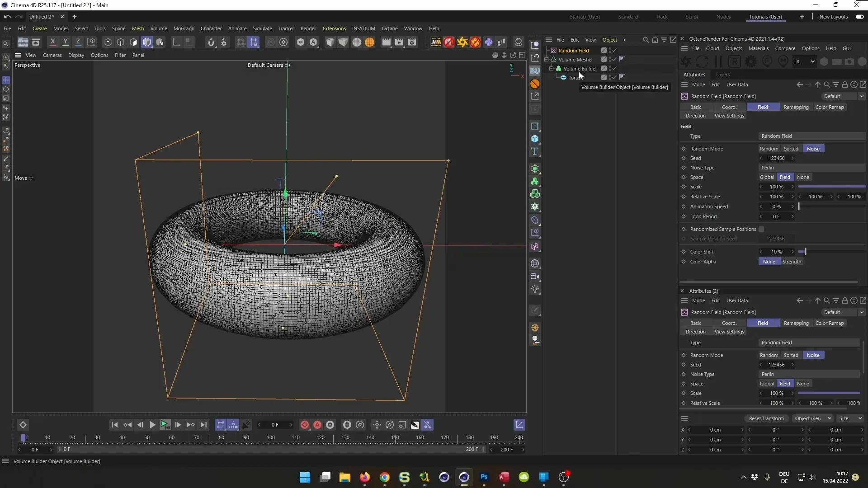This screenshot has height=488, width=868.
Task: Set Space to Global in Field settings
Action: point(768,177)
